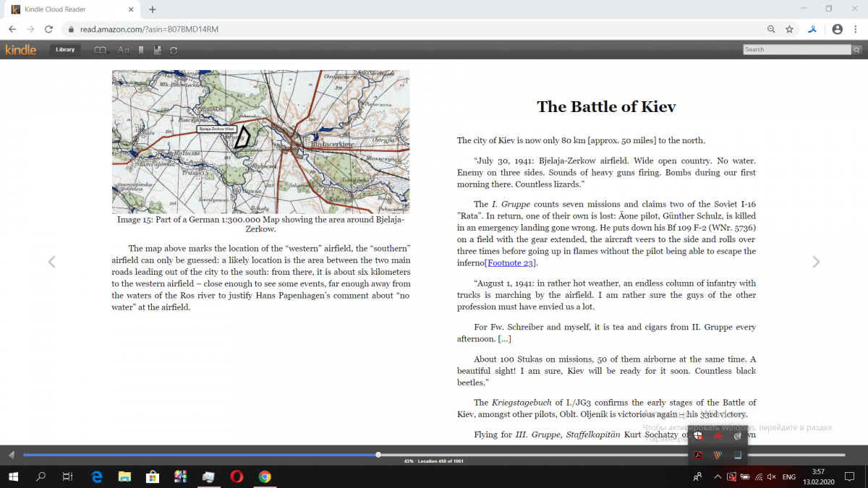Viewport: 868px width, 488px height.
Task: Click the Kindle book search field
Action: pos(796,50)
